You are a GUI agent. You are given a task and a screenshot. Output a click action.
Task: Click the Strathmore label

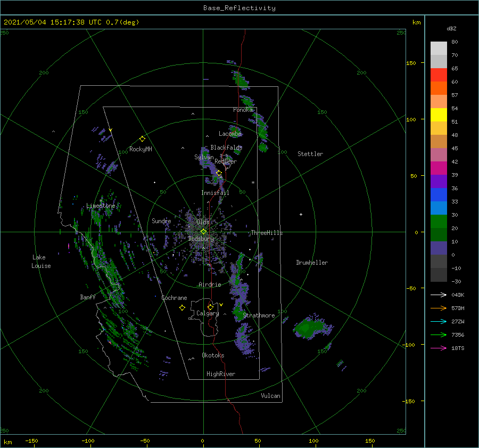click(259, 315)
